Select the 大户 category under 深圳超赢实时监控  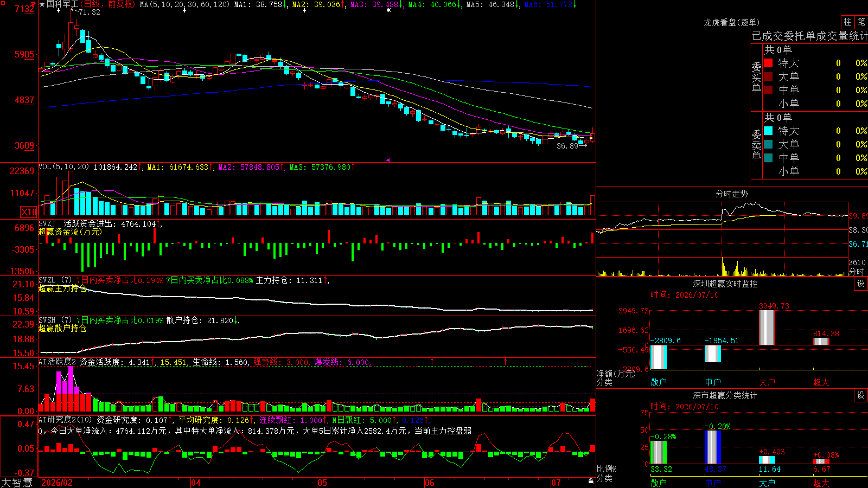(767, 382)
